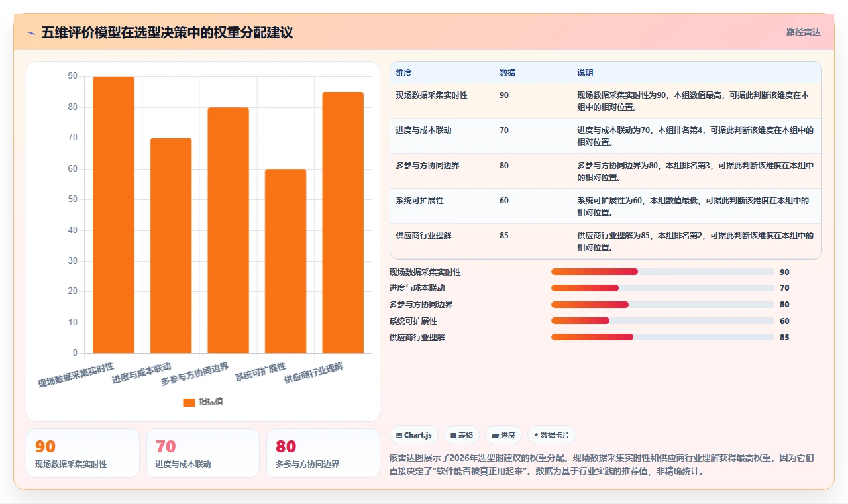Open the 90 现场数据采集实时性 stat card
Image resolution: width=848 pixels, height=504 pixels.
pos(83,453)
